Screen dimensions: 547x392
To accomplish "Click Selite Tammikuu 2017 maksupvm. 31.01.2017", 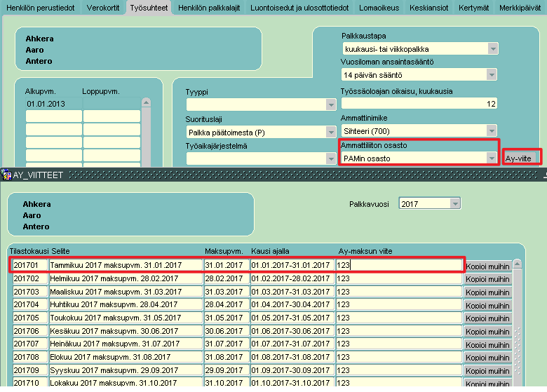I will tap(126, 265).
